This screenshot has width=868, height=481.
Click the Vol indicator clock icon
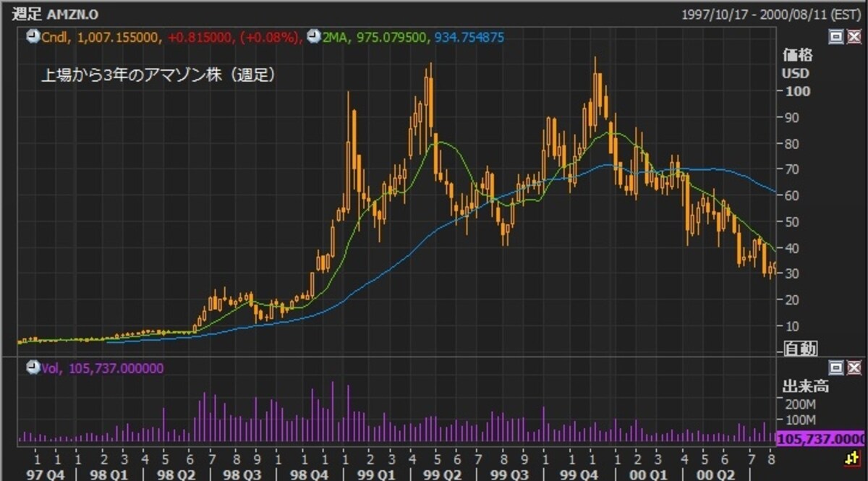coord(33,368)
